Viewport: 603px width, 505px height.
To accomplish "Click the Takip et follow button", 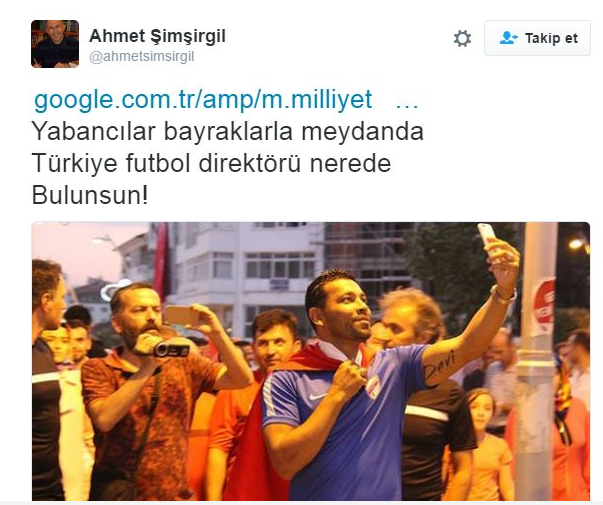I will tap(537, 38).
